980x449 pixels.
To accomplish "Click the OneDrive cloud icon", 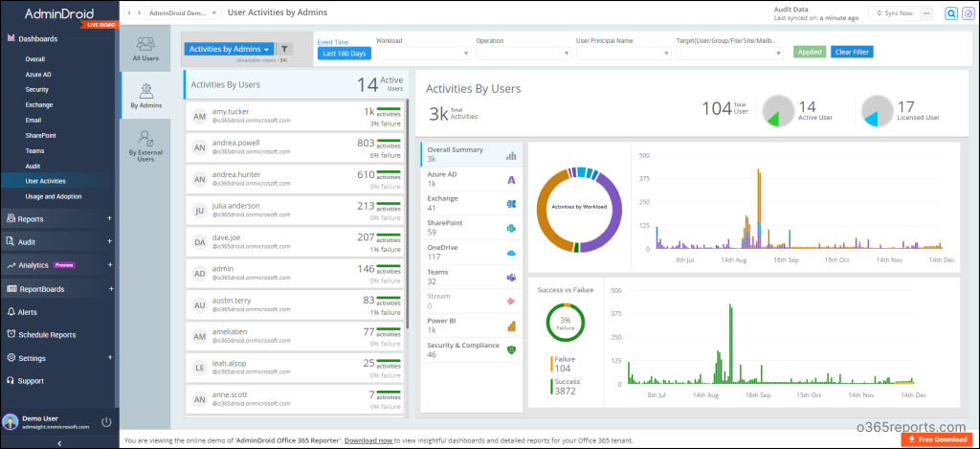I will 511,253.
